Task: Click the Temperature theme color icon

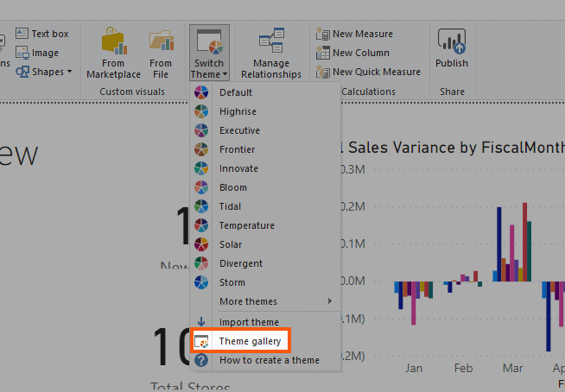Action: click(x=201, y=225)
